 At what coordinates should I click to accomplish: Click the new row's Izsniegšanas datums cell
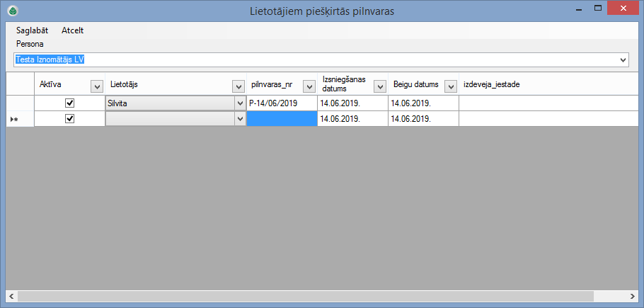point(352,119)
